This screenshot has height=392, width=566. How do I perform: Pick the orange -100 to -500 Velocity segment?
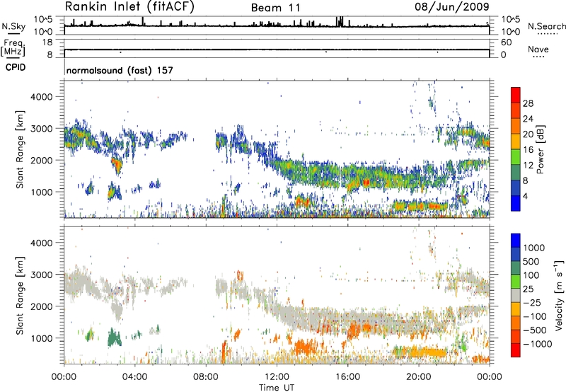coord(516,323)
